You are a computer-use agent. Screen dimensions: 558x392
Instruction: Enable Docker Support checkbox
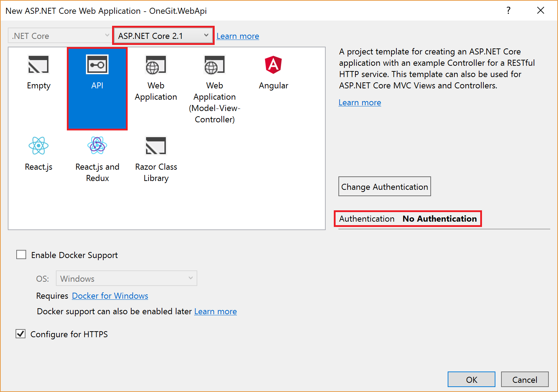(x=21, y=254)
